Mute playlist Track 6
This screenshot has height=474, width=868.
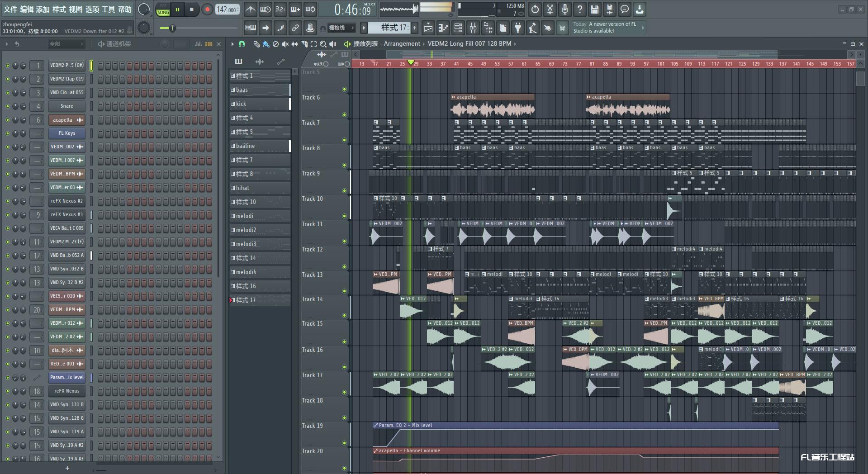click(x=344, y=115)
